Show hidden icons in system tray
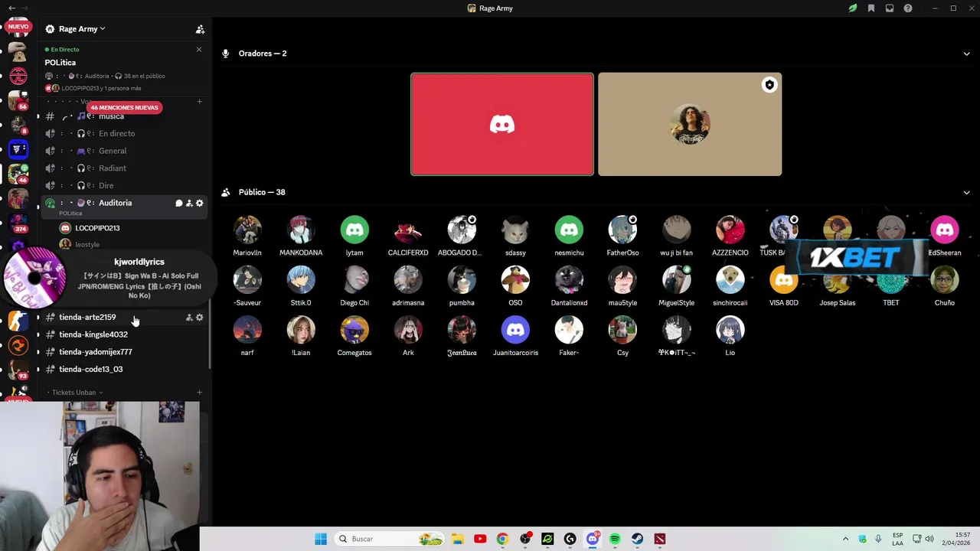The height and width of the screenshot is (551, 980). tap(845, 539)
